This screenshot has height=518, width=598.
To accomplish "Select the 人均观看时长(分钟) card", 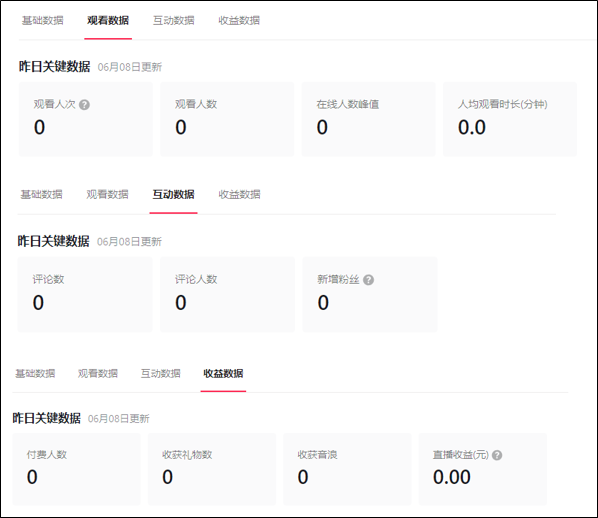I will (x=510, y=119).
